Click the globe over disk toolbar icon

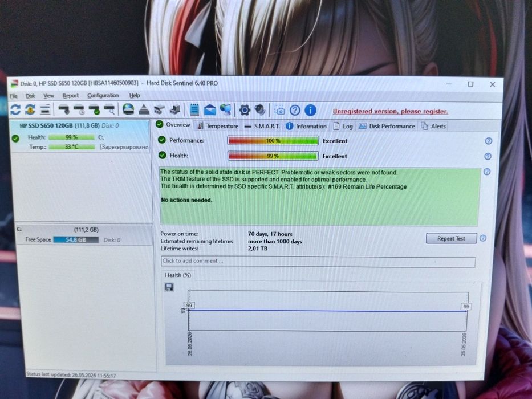pyautogui.click(x=128, y=109)
